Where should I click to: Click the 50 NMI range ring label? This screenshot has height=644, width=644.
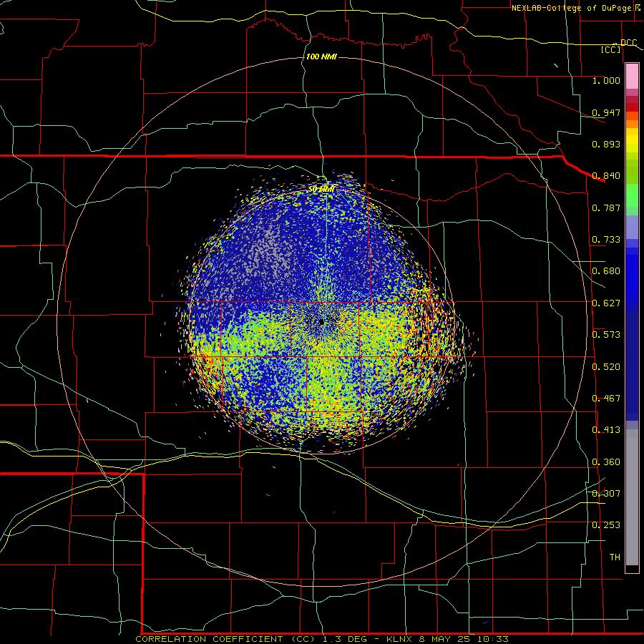(x=321, y=190)
